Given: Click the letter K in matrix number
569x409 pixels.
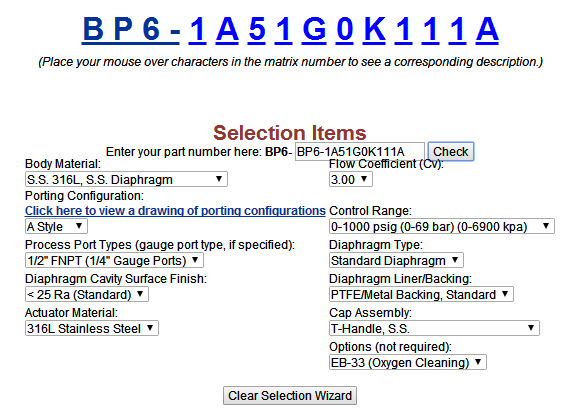Looking at the screenshot, I should pos(375,29).
